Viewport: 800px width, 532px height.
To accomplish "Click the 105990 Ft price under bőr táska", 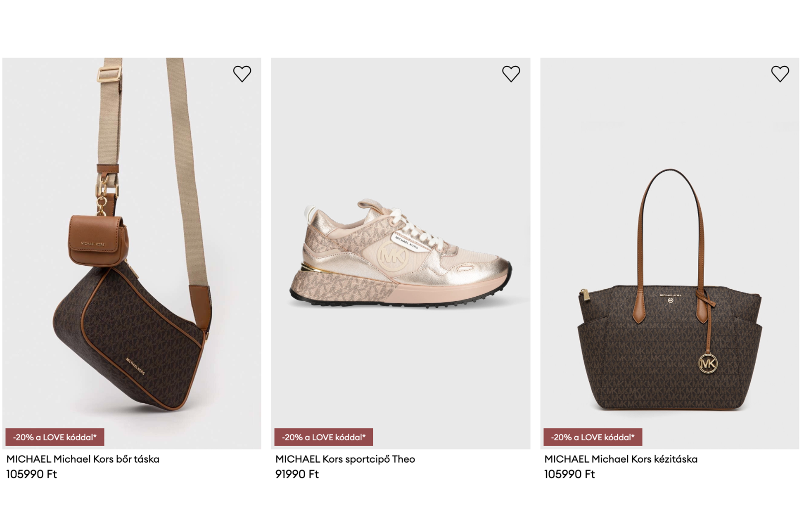I will tap(31, 474).
